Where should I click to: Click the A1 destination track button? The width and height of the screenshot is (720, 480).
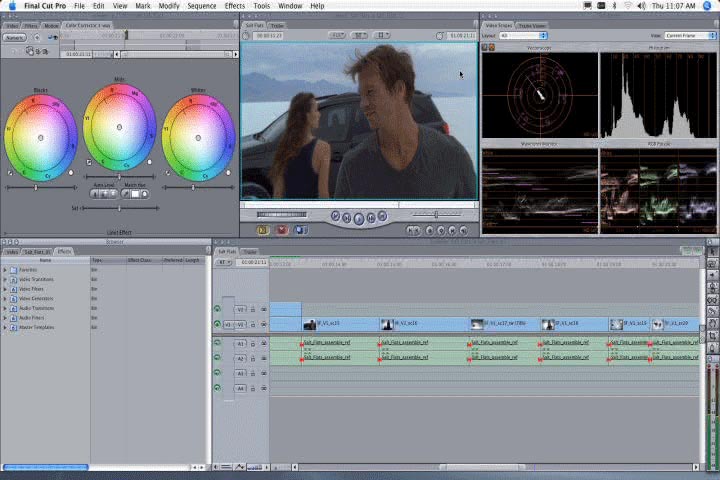[240, 344]
